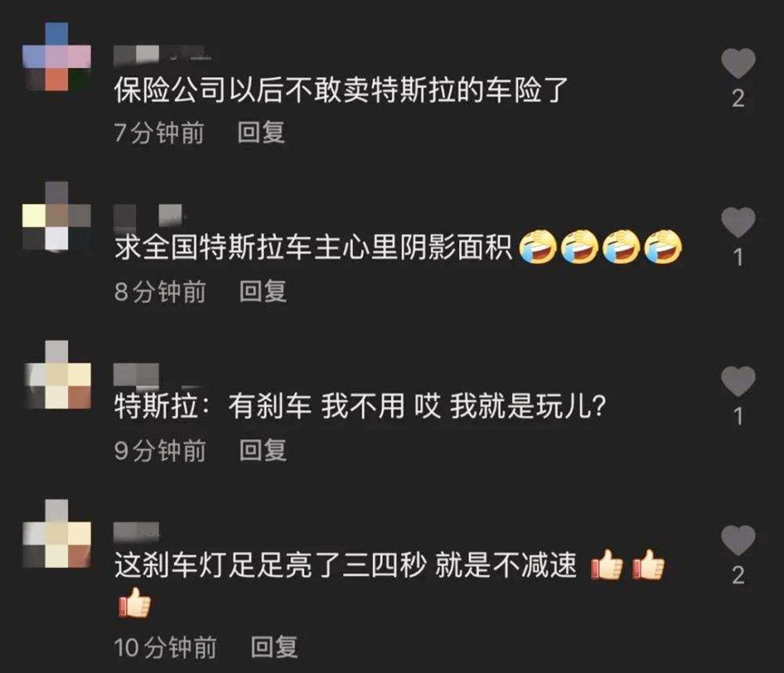Open avatar of 刹车灯 commenter
Screen dimensions: 784x673
[56, 533]
